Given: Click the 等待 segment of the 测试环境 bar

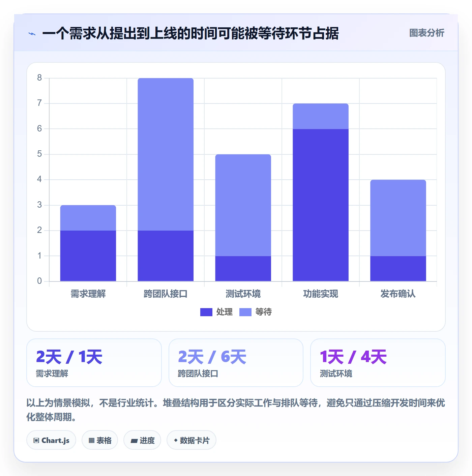Looking at the screenshot, I should tap(243, 205).
